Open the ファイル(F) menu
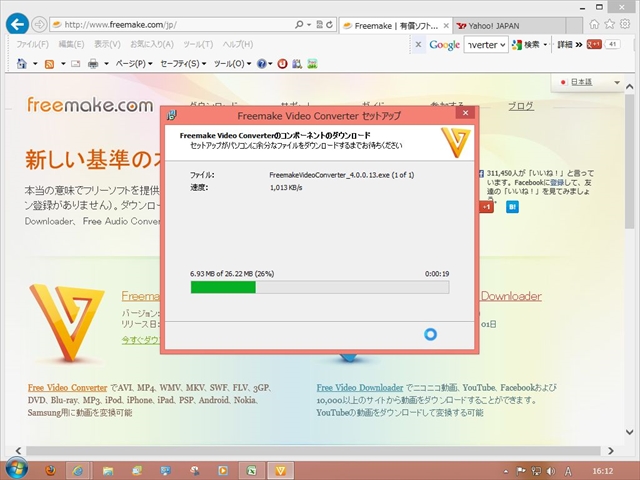The image size is (640, 480). (x=33, y=44)
